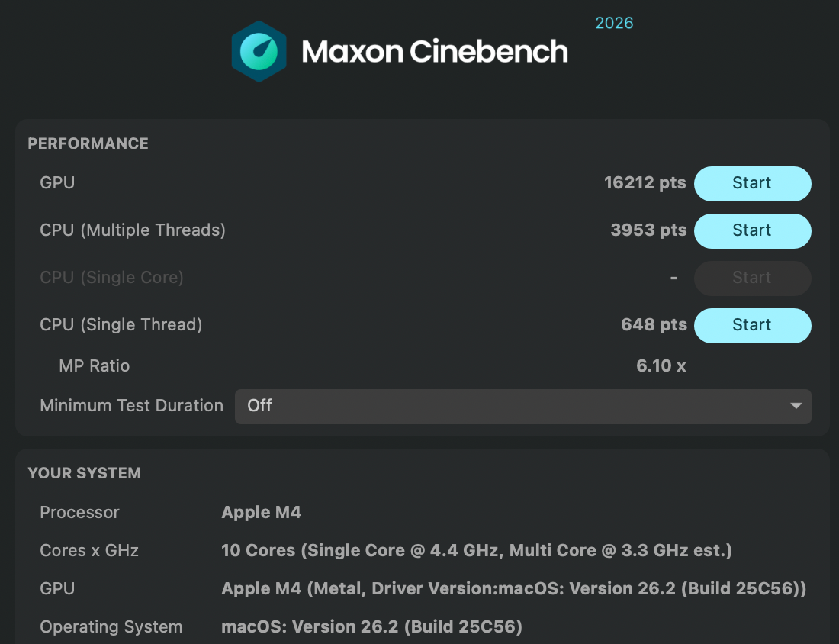Click the 'CPU (Single Thread)' label

(x=121, y=325)
